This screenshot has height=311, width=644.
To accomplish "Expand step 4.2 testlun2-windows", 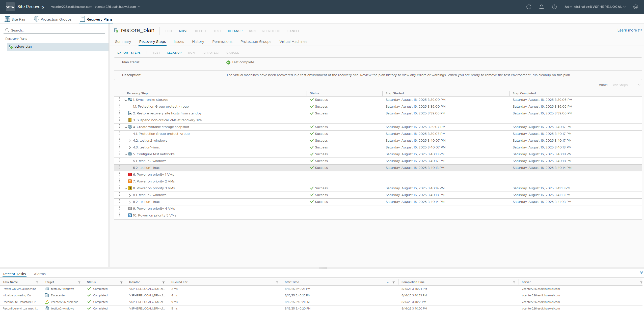I will tap(130, 141).
